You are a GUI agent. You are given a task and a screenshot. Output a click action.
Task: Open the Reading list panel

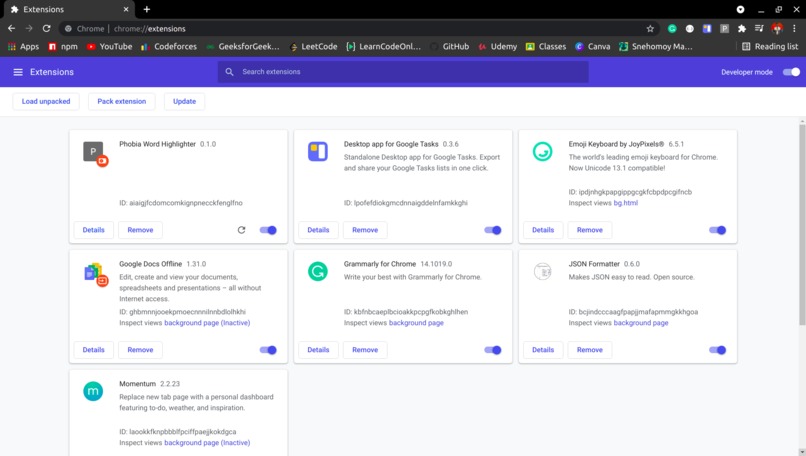click(770, 46)
